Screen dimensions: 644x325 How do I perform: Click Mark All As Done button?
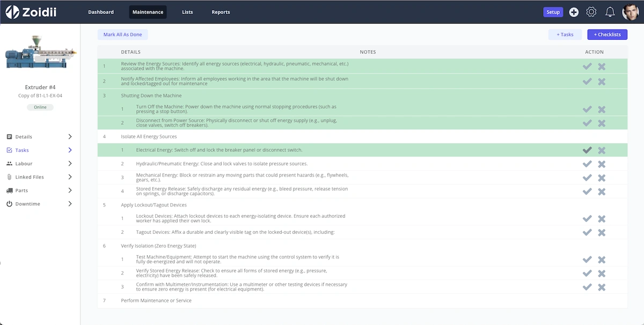click(x=123, y=34)
